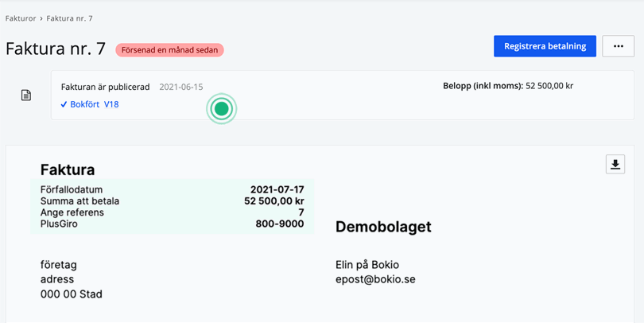
Task: Click the PlusGiro number 800-9000
Action: point(279,224)
